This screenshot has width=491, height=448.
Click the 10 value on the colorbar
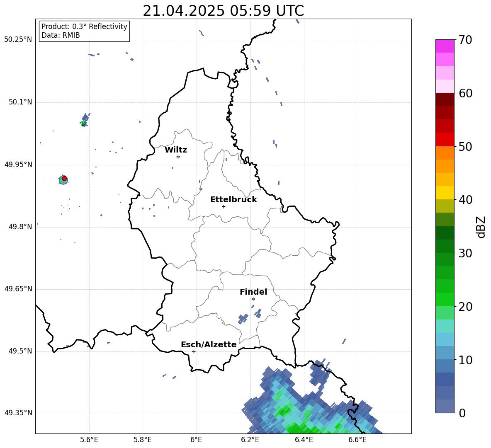pyautogui.click(x=465, y=360)
